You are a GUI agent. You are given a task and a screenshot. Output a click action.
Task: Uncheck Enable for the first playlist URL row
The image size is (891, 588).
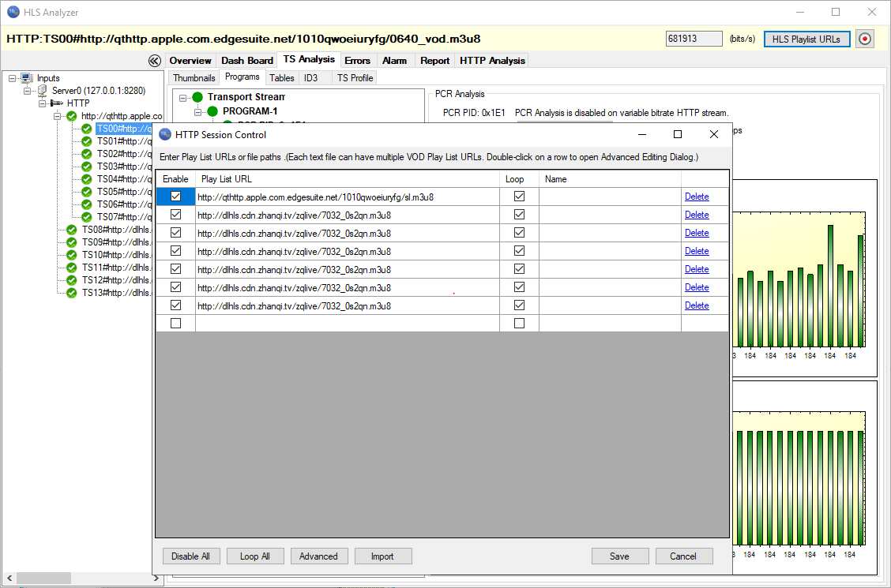click(175, 196)
